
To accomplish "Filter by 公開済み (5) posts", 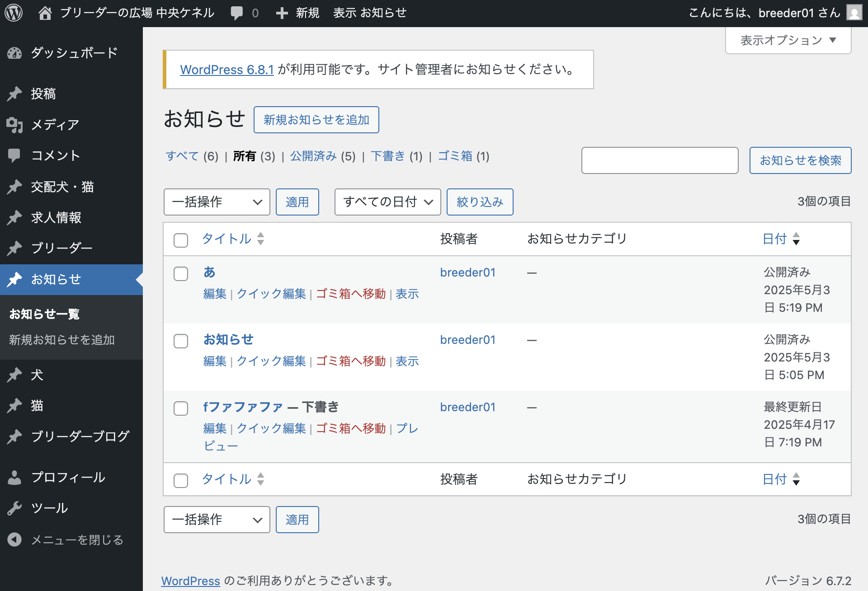I will tap(323, 156).
